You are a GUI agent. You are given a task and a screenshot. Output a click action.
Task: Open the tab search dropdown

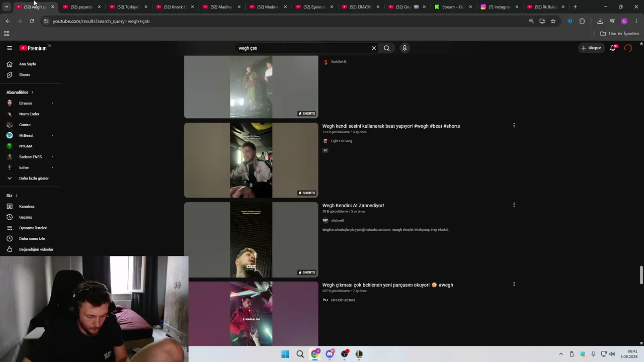7,7
